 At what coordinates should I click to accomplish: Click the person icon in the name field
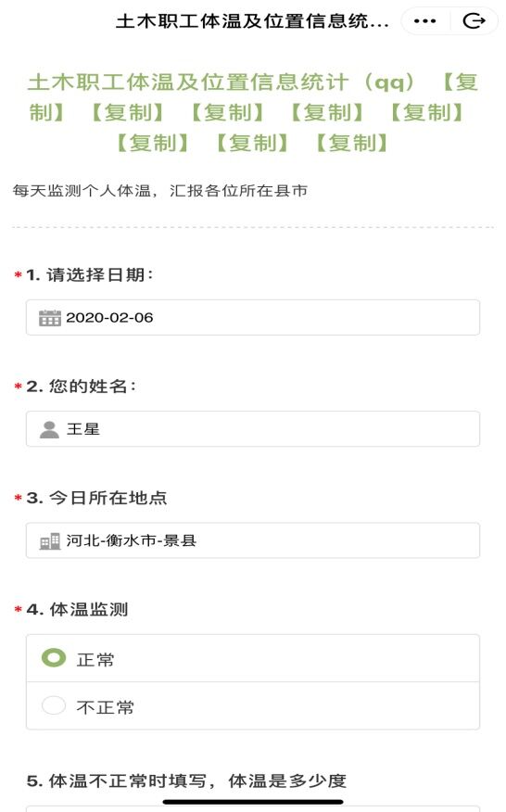pyautogui.click(x=49, y=429)
